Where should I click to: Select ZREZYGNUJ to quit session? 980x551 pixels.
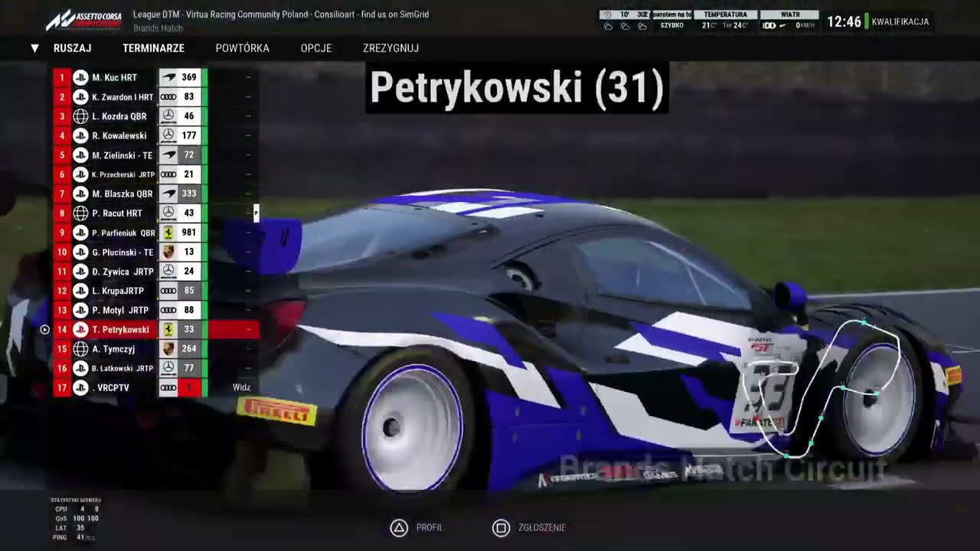pyautogui.click(x=390, y=48)
